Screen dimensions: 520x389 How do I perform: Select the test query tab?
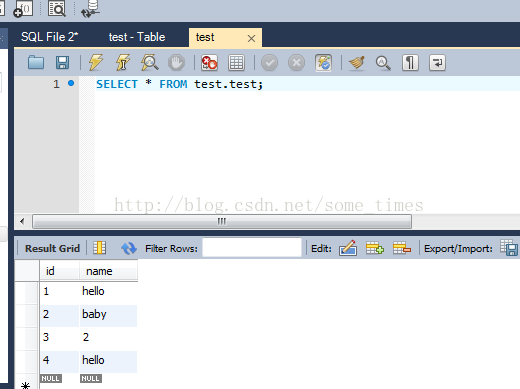[205, 37]
